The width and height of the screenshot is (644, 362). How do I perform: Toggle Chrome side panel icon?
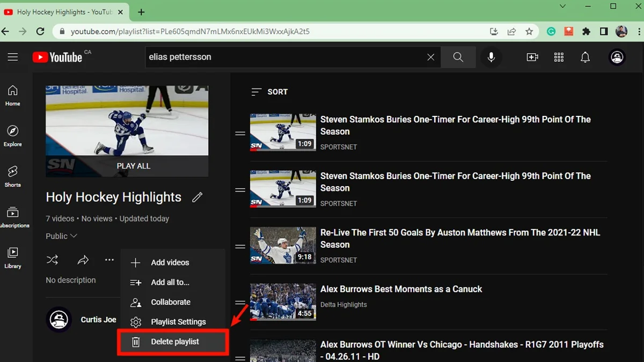click(x=604, y=32)
